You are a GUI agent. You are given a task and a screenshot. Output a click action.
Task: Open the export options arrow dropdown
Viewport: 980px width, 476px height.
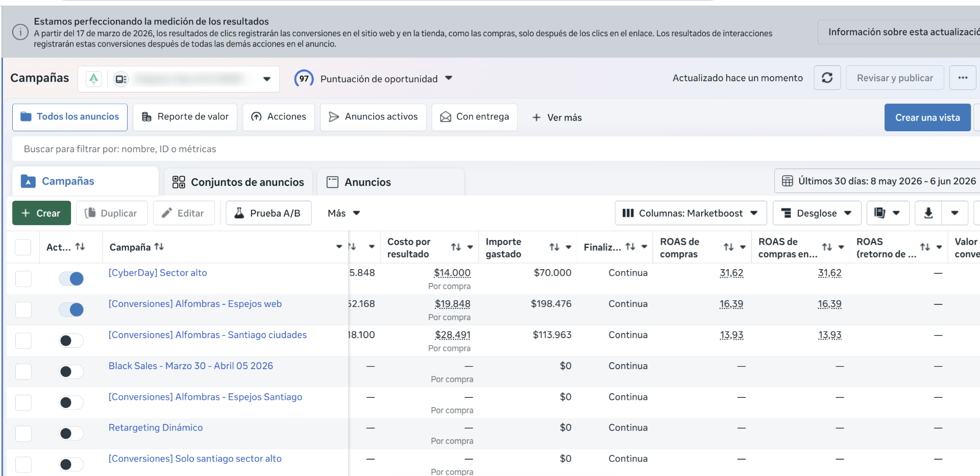pos(954,213)
